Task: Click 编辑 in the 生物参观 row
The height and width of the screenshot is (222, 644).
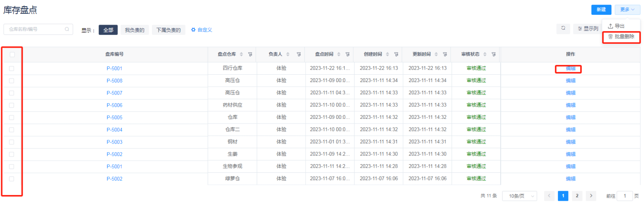Action: click(x=570, y=166)
